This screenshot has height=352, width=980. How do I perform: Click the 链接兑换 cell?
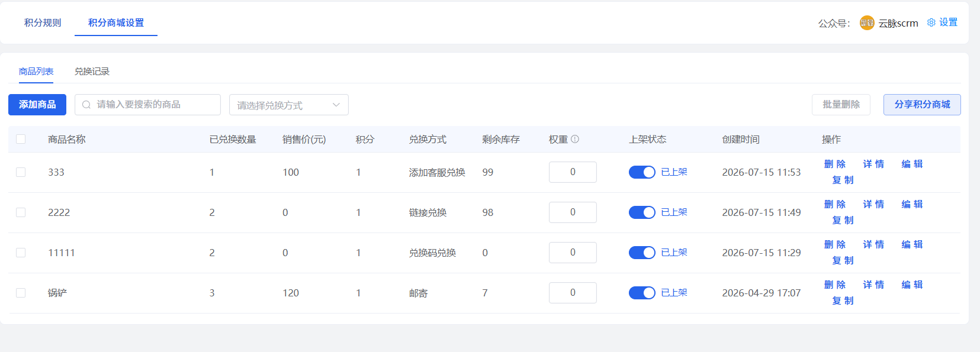pos(428,212)
